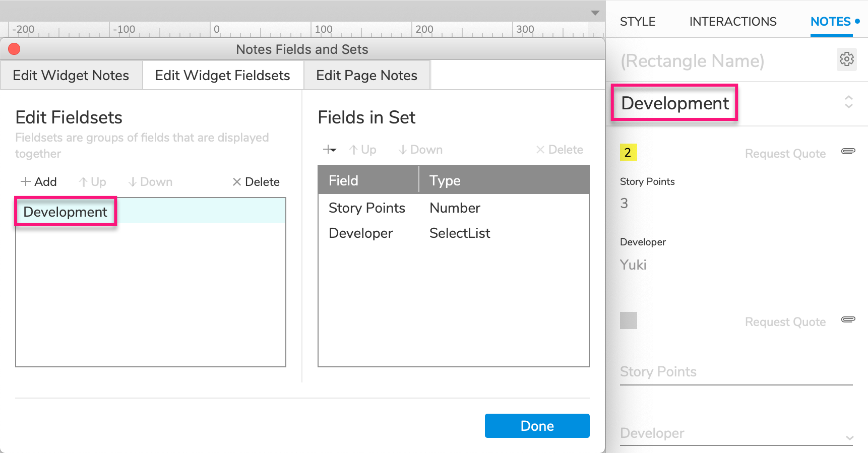Open the Developer select list dropdown
The width and height of the screenshot is (868, 453).
[849, 437]
